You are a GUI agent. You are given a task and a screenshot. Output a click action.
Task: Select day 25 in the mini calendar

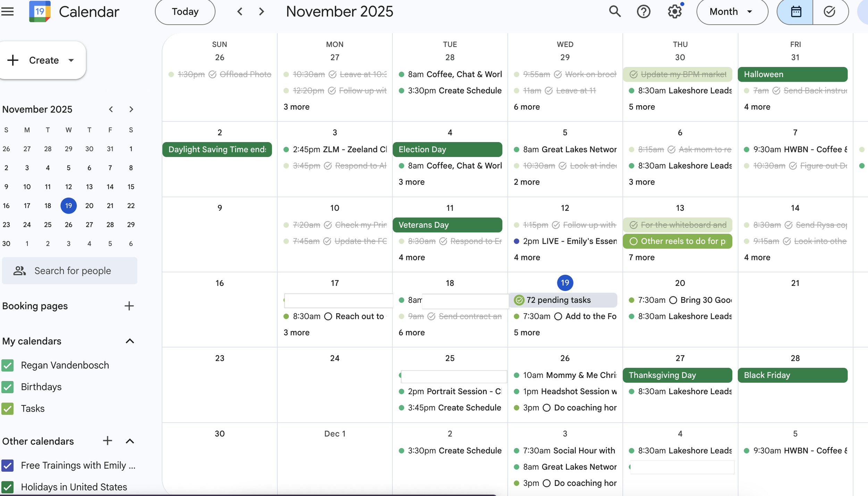coord(48,225)
